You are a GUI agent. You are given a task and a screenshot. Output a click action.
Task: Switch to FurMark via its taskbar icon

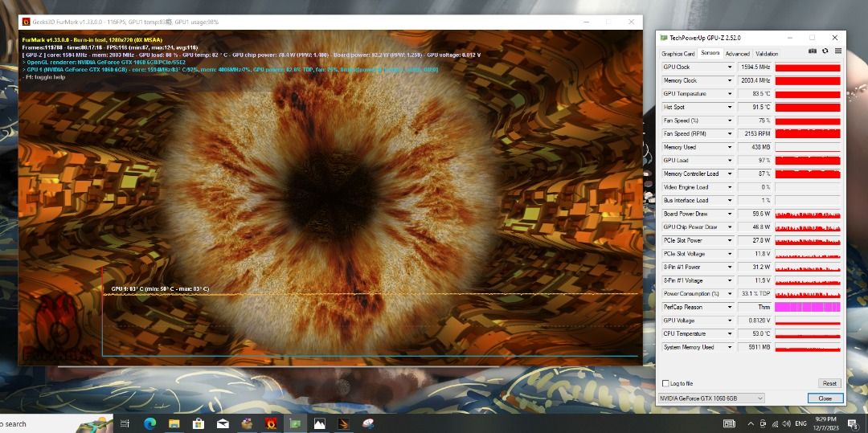click(x=272, y=423)
